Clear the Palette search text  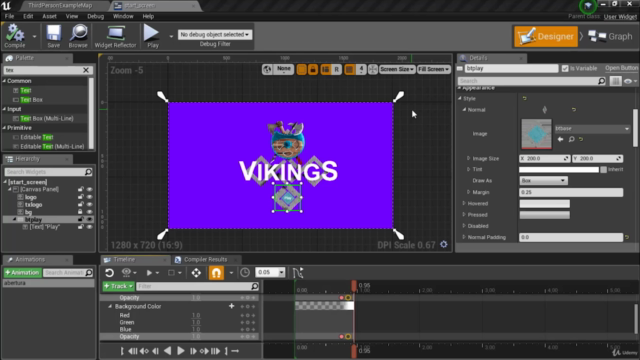click(x=86, y=70)
